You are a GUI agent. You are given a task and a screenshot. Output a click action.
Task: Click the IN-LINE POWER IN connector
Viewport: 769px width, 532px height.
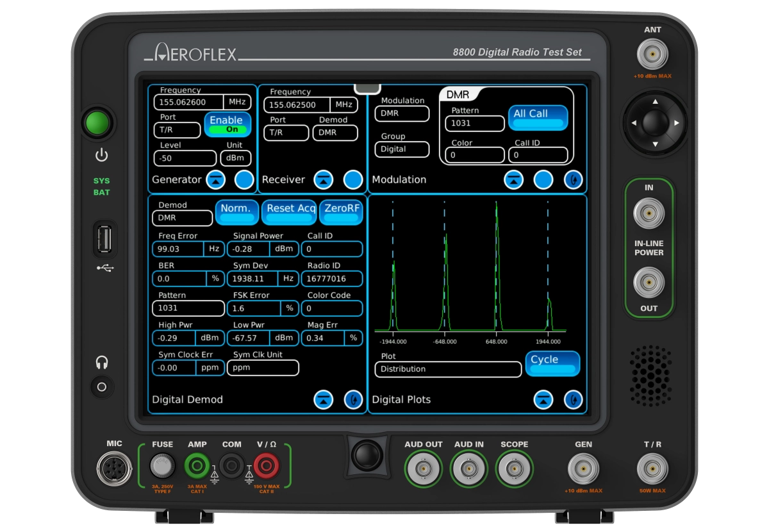(649, 213)
